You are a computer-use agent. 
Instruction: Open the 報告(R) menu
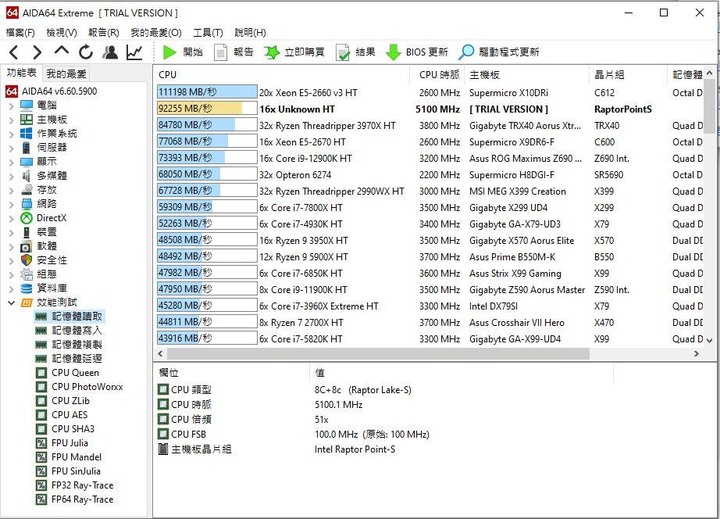tap(104, 33)
